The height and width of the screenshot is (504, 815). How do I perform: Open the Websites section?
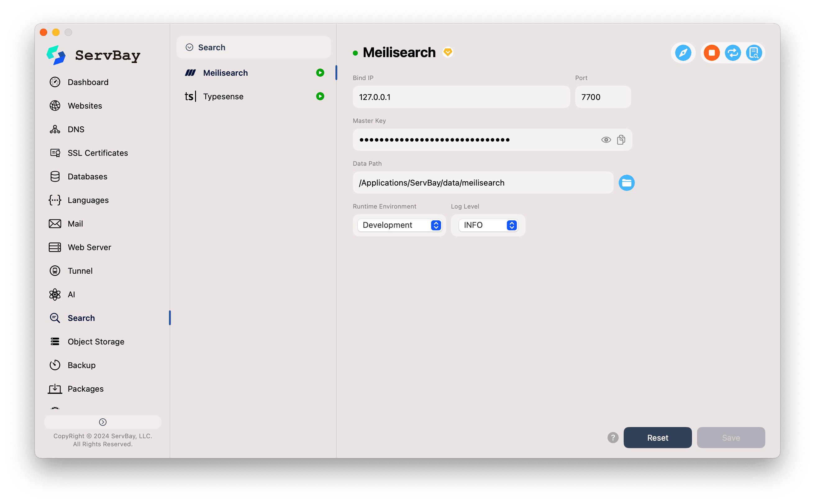click(x=85, y=106)
